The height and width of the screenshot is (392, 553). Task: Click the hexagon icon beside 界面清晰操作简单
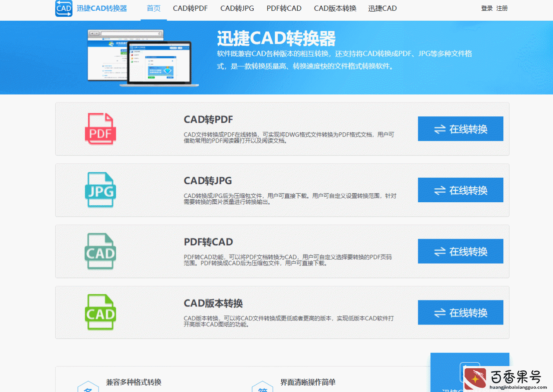[262, 386]
